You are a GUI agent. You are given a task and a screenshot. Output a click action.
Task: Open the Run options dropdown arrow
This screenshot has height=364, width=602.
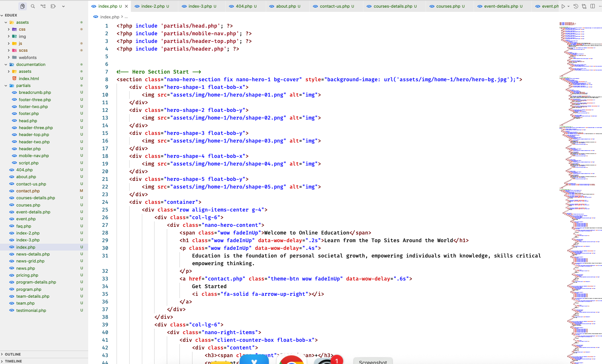pos(568,6)
